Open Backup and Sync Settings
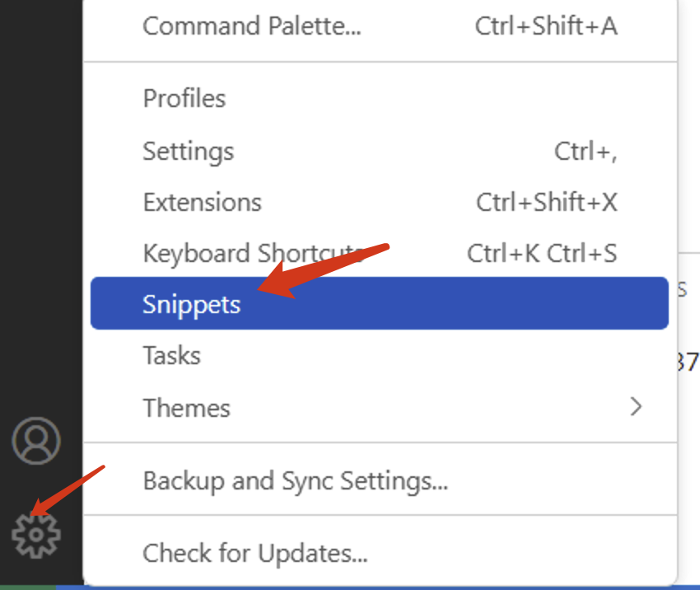Image resolution: width=700 pixels, height=590 pixels. (380, 480)
